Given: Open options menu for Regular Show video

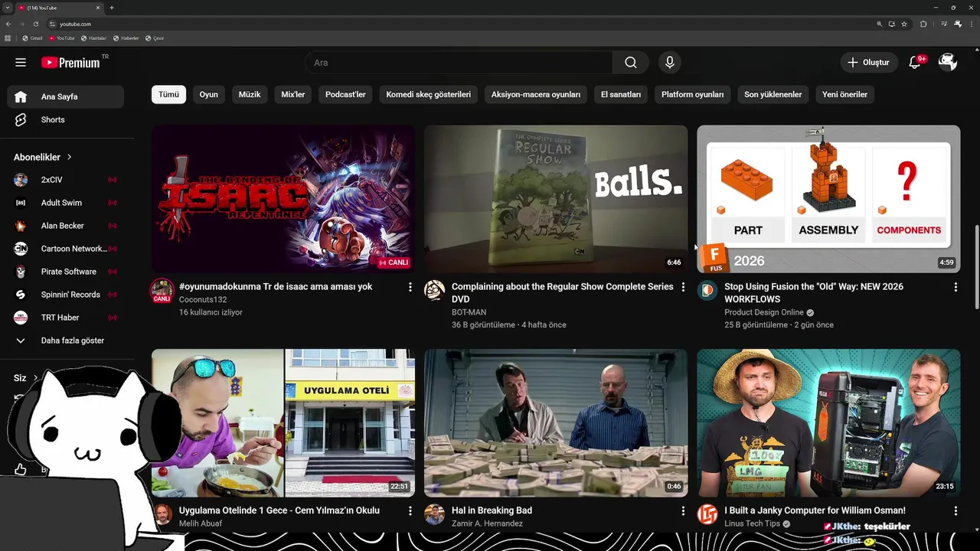Looking at the screenshot, I should [683, 287].
